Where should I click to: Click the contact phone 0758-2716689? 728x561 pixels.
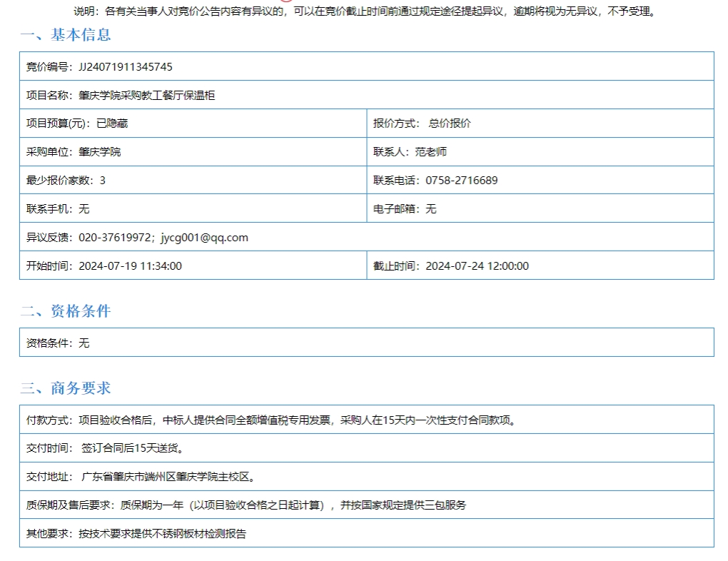(x=461, y=181)
